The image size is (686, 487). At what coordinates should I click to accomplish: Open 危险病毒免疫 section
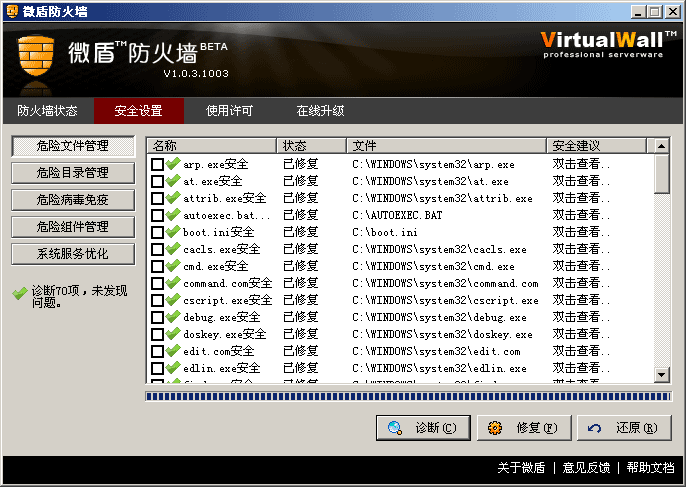73,200
